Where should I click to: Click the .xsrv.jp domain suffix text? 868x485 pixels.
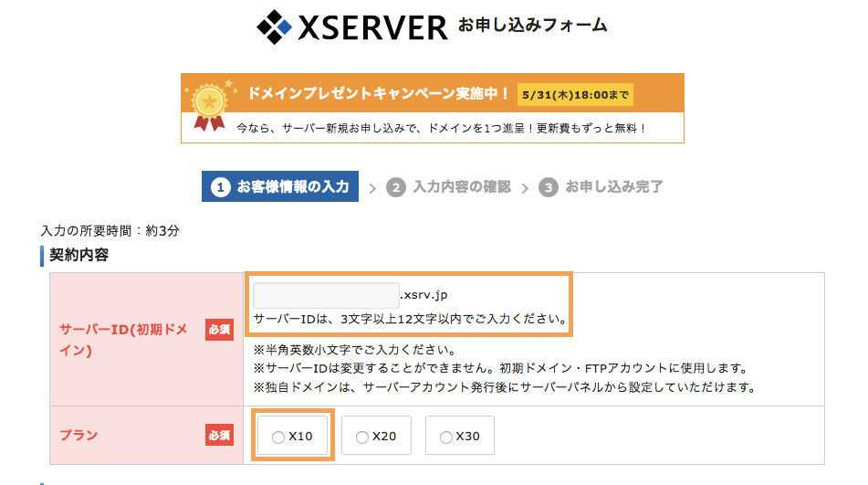[x=424, y=295]
